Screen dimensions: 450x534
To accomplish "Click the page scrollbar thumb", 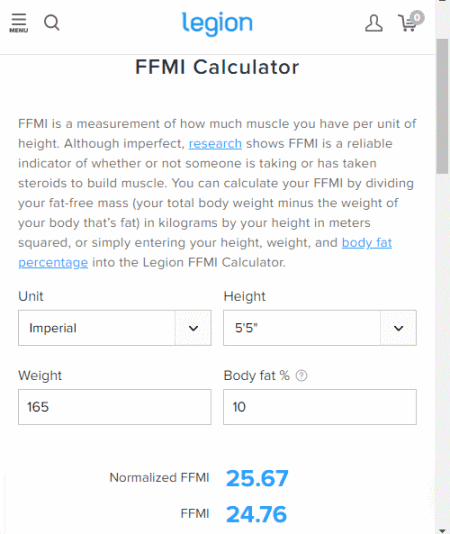I will (x=443, y=106).
